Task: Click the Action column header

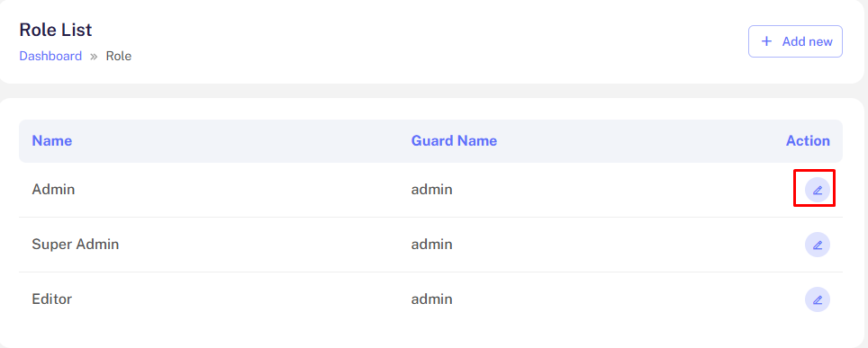Action: (x=808, y=141)
